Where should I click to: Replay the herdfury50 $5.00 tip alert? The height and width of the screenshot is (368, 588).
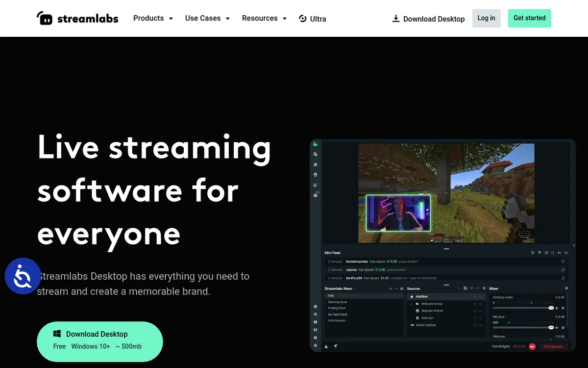pyautogui.click(x=563, y=278)
